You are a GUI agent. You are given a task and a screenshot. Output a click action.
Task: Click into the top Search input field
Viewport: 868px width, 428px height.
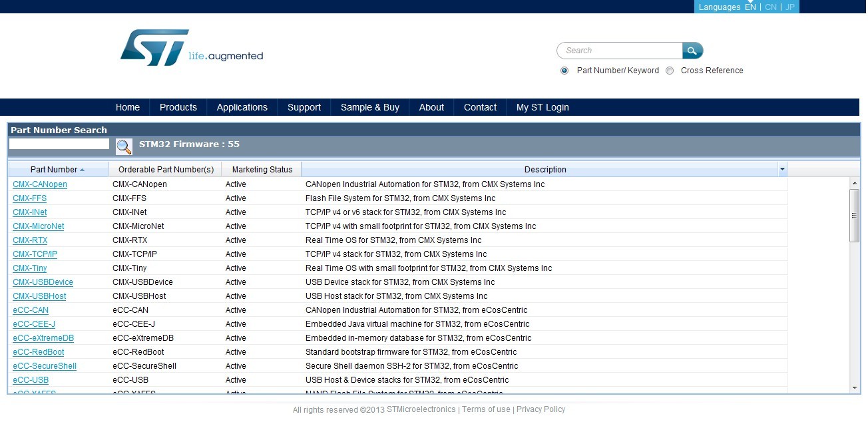[620, 51]
